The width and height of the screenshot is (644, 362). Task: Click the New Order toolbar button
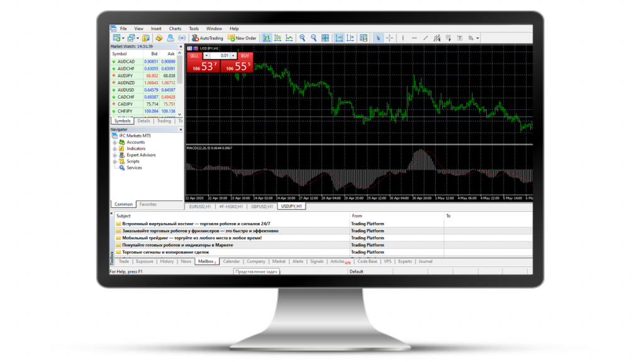(x=242, y=38)
